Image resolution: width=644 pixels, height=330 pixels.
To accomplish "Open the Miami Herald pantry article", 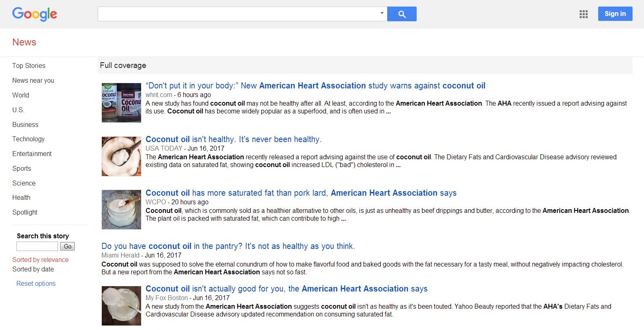I will (228, 246).
